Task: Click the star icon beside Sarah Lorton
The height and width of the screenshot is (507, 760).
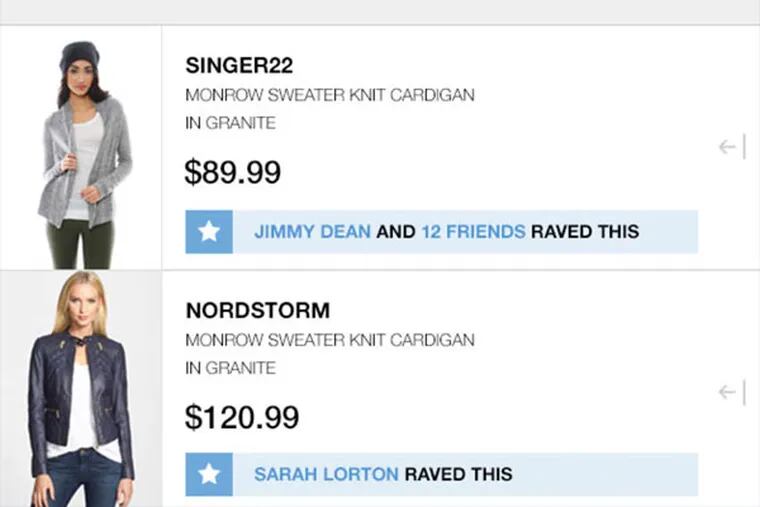Action: [x=208, y=474]
